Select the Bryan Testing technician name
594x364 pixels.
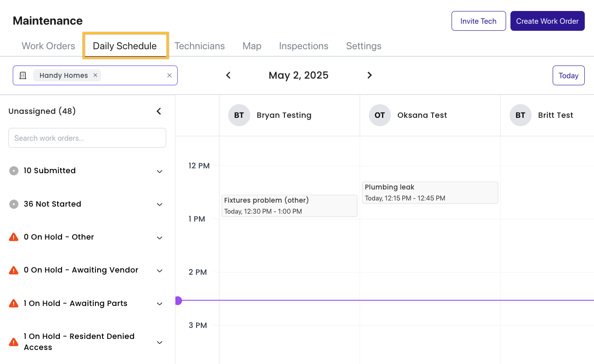click(284, 115)
